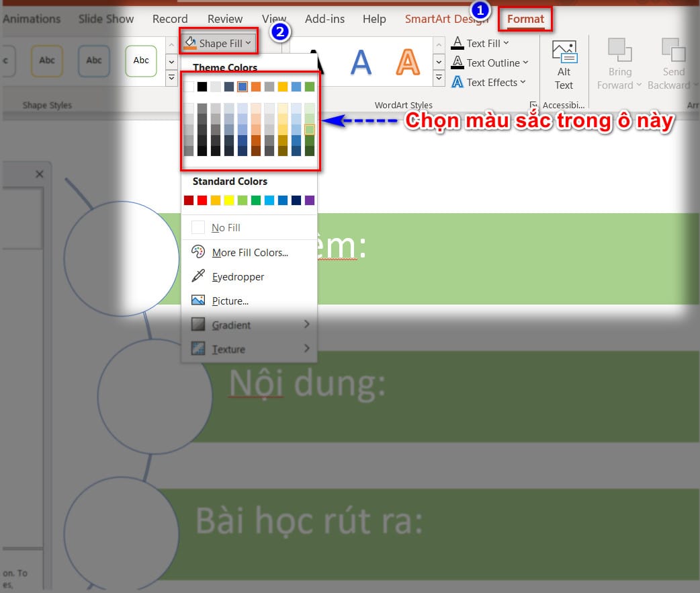Open More Fill Colors dialog
The height and width of the screenshot is (593, 700).
[x=249, y=253]
